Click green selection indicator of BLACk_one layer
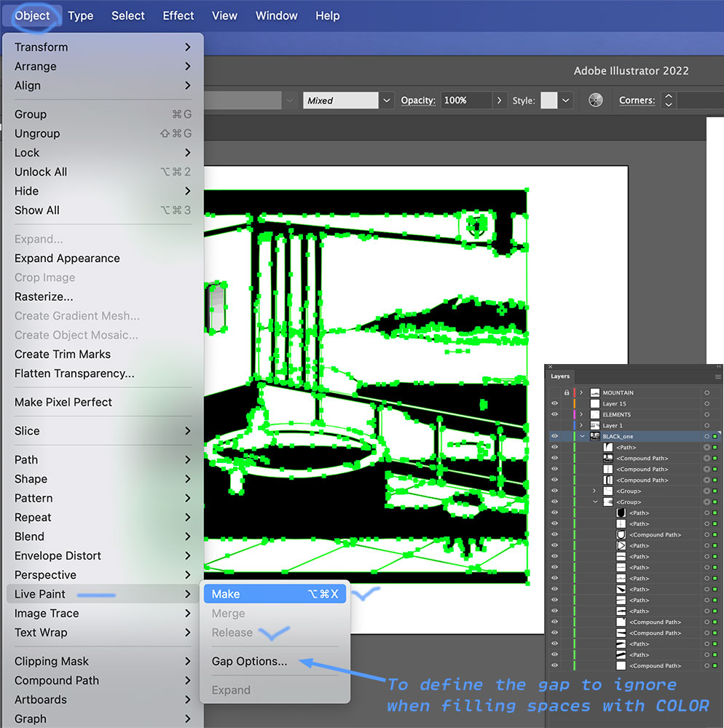 pos(715,437)
